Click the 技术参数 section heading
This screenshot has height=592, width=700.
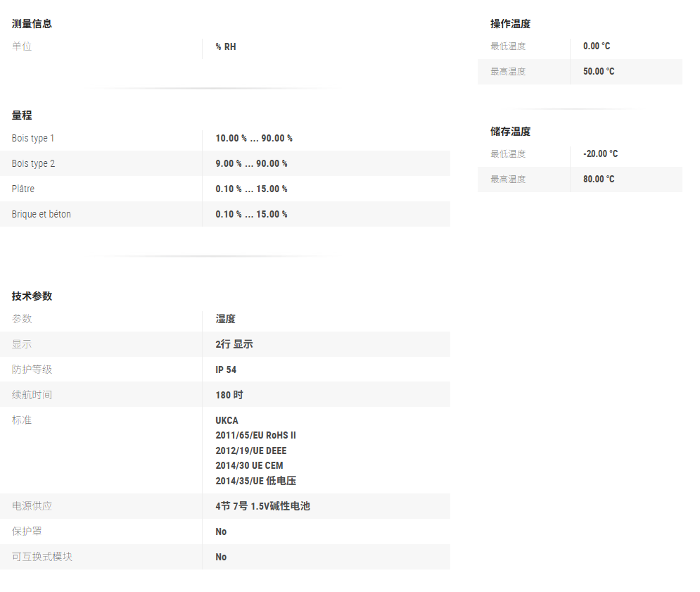coord(32,296)
